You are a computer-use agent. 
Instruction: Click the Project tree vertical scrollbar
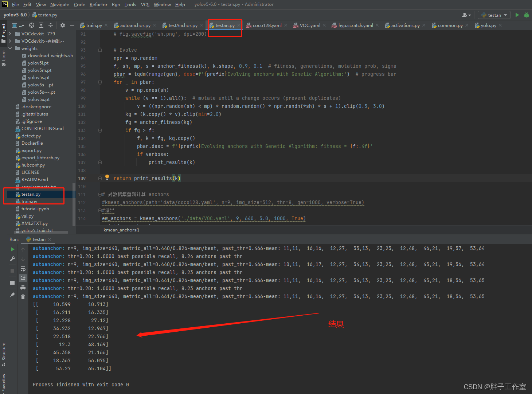coord(74,204)
